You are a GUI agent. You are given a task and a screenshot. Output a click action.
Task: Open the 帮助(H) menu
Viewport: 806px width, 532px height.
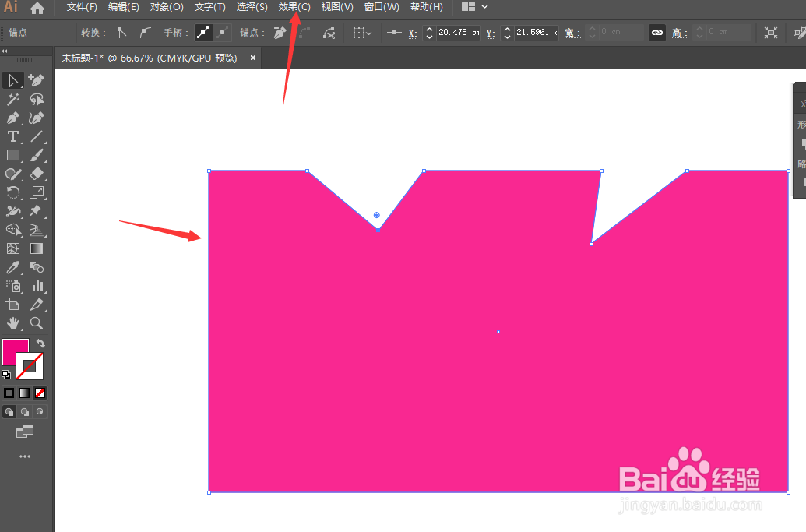(x=427, y=7)
